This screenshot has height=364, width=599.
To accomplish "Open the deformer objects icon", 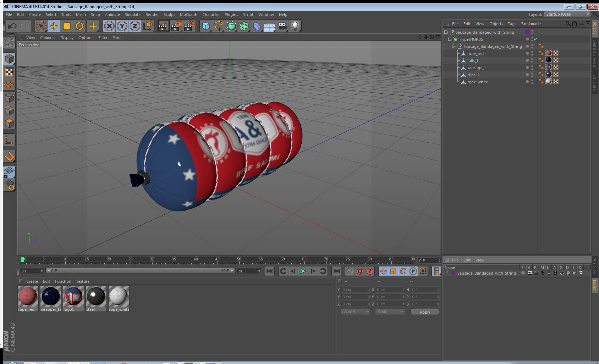I will [257, 26].
